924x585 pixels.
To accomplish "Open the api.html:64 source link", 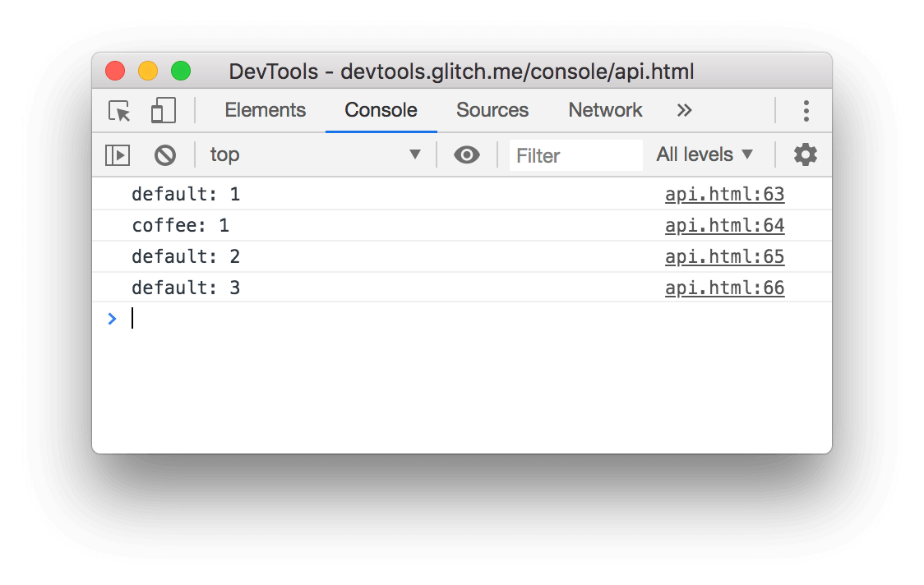I will click(x=725, y=226).
